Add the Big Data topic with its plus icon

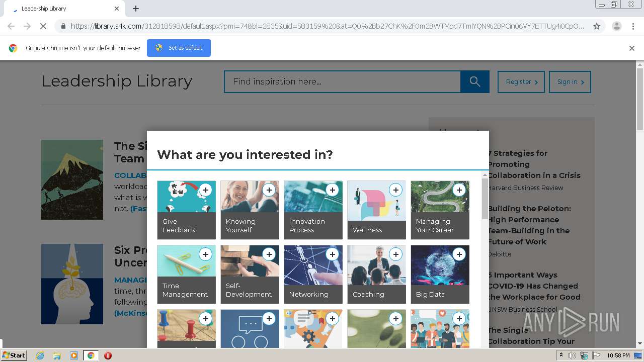(x=459, y=254)
